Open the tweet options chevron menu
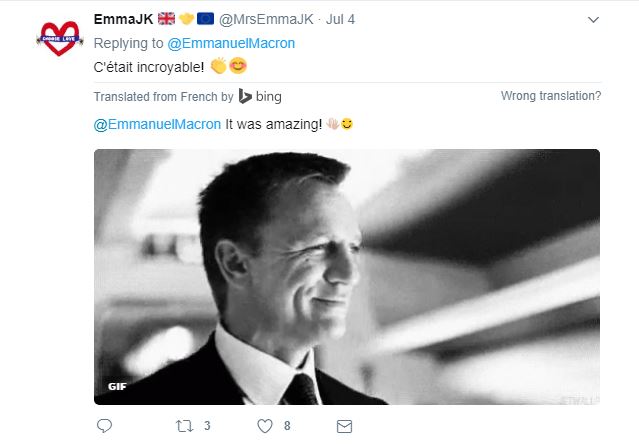Screen dimensions: 639x445 593,20
